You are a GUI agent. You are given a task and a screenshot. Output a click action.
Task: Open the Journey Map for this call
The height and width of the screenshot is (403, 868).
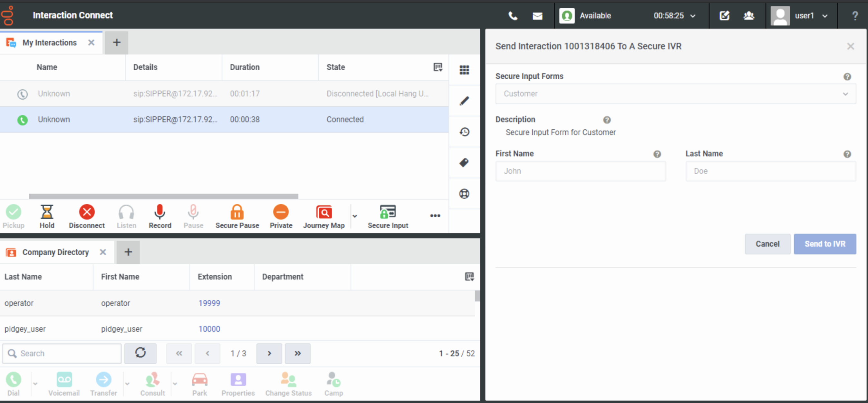323,216
